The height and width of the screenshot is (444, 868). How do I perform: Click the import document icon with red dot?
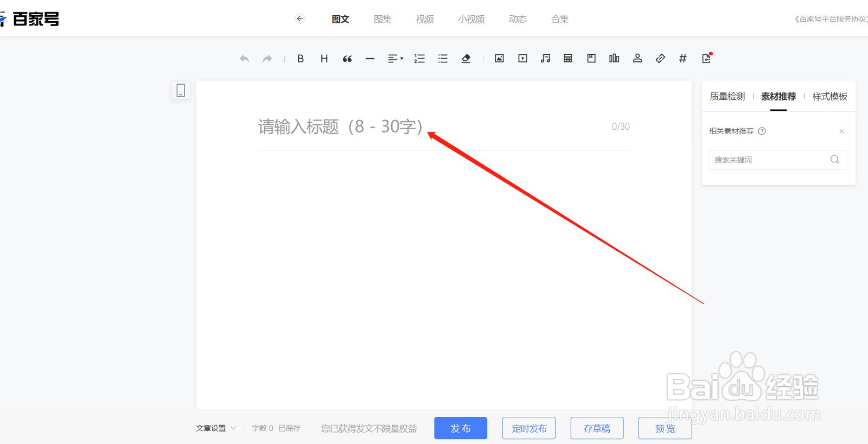click(707, 58)
